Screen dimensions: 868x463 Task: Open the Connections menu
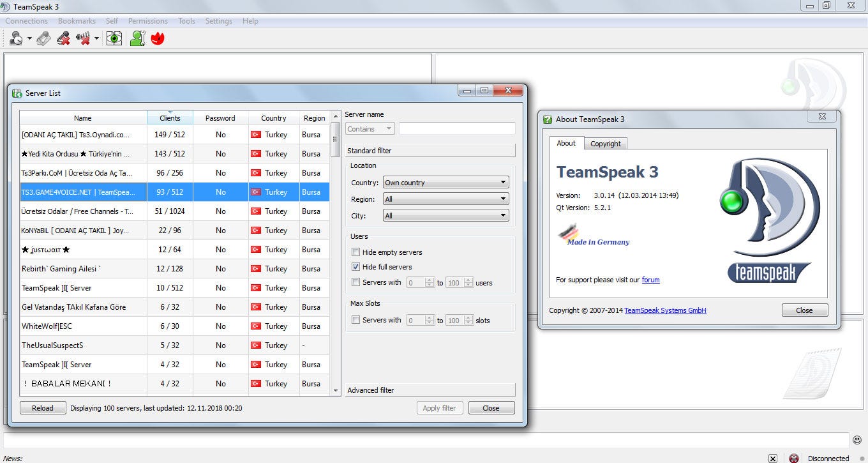point(27,21)
